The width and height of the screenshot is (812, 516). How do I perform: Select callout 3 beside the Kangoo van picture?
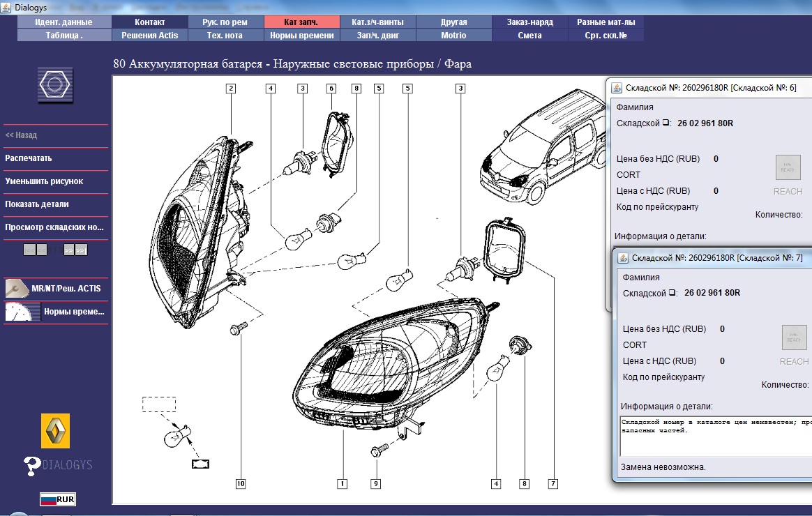click(460, 89)
